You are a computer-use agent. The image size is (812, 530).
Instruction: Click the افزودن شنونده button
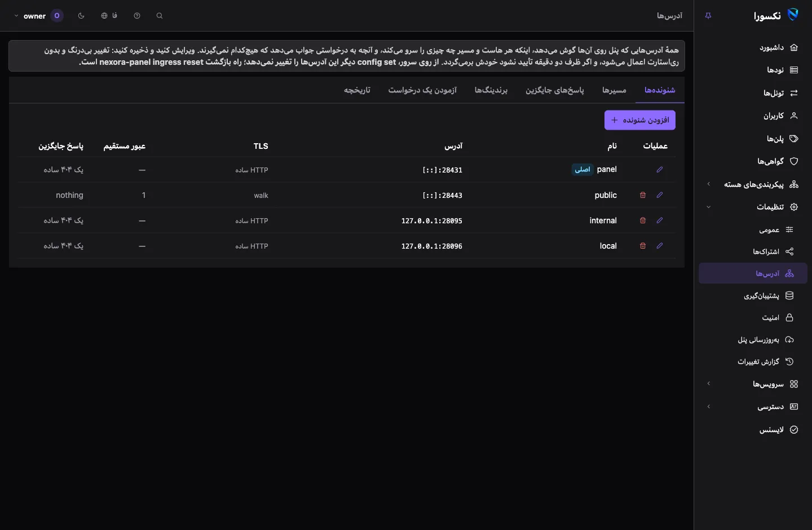coord(640,120)
